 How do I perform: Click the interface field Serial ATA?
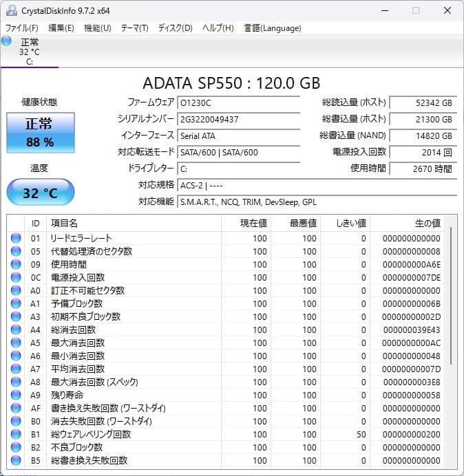[x=238, y=136]
